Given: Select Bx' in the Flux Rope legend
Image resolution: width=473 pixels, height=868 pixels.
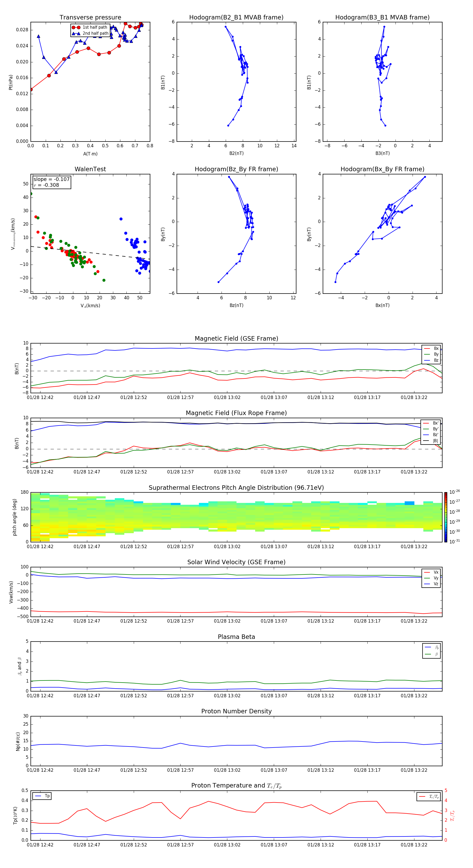Looking at the screenshot, I should [x=431, y=423].
